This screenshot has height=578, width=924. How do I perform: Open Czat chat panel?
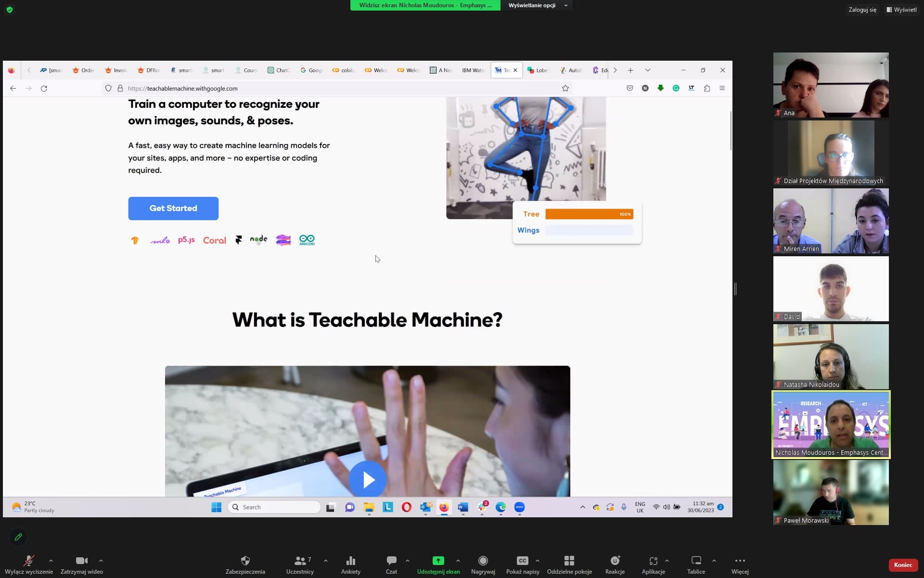tap(391, 565)
